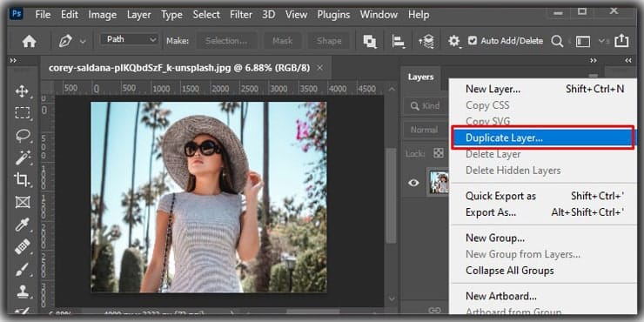Screen dimensions: 644x322
Task: Open the Filter menu
Action: pos(241,15)
